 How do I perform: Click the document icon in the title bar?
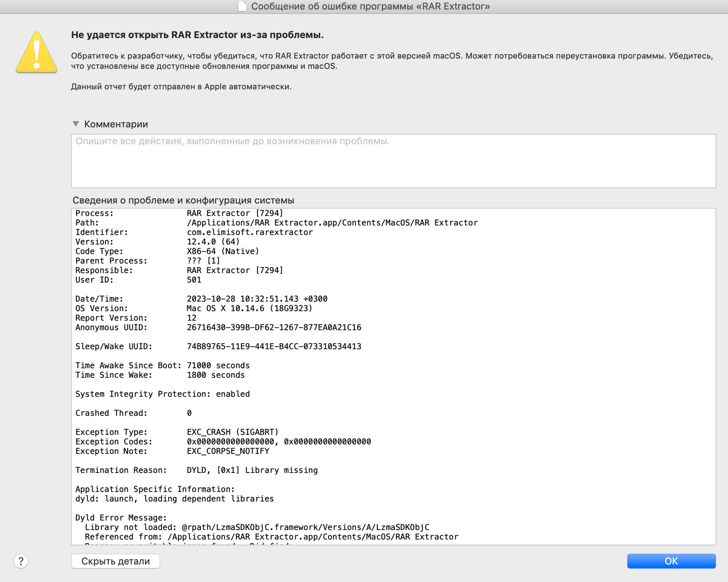(242, 6)
